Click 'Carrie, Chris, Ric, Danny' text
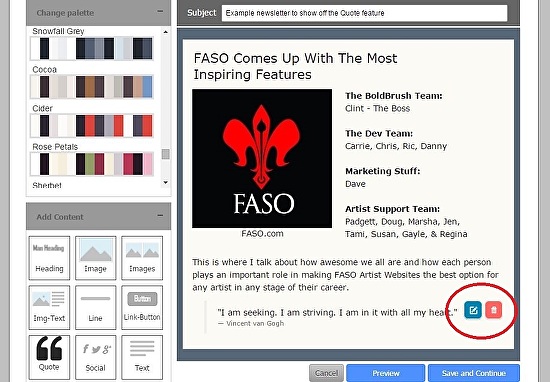This screenshot has height=382, width=550. click(396, 146)
